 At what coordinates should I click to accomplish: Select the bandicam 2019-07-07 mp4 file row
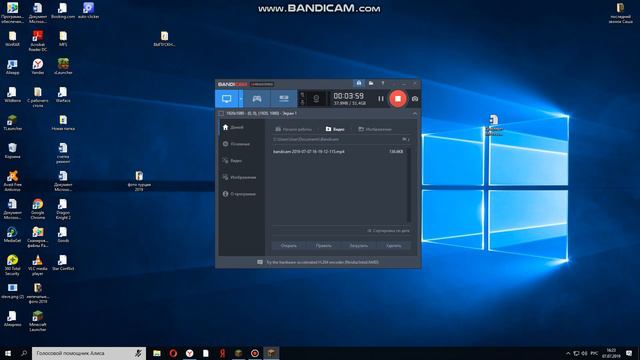(339, 151)
